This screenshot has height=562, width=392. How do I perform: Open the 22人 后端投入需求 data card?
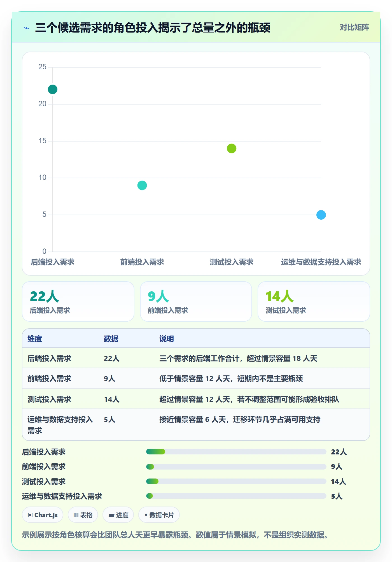pyautogui.click(x=78, y=301)
